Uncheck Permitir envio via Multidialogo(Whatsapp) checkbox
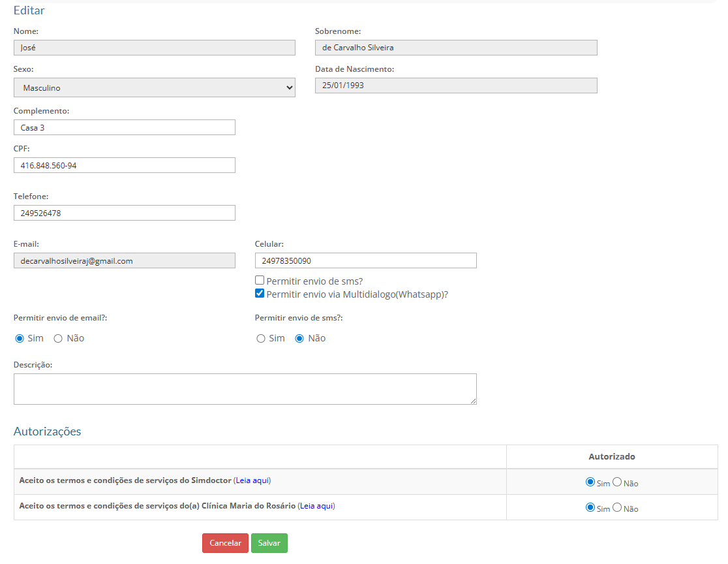This screenshot has width=728, height=564. 260,294
